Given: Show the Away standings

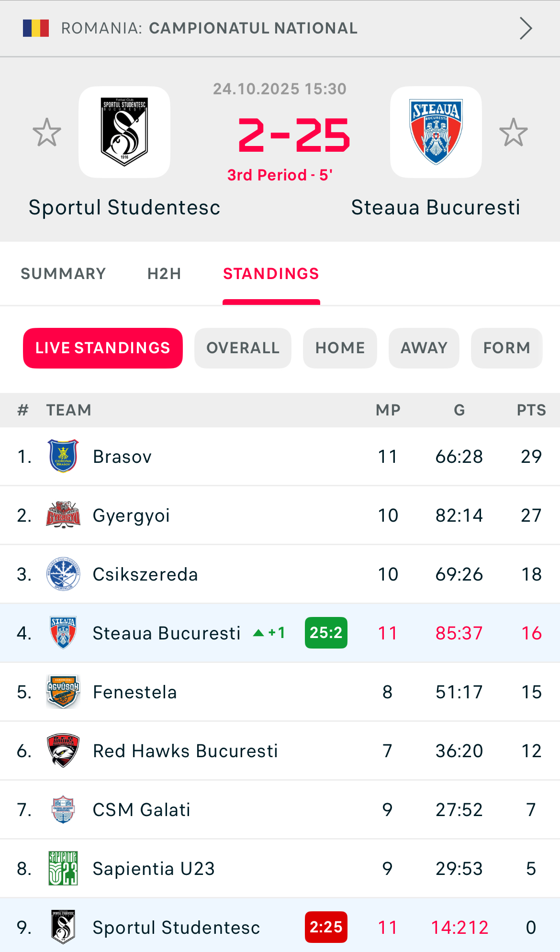Looking at the screenshot, I should 424,348.
